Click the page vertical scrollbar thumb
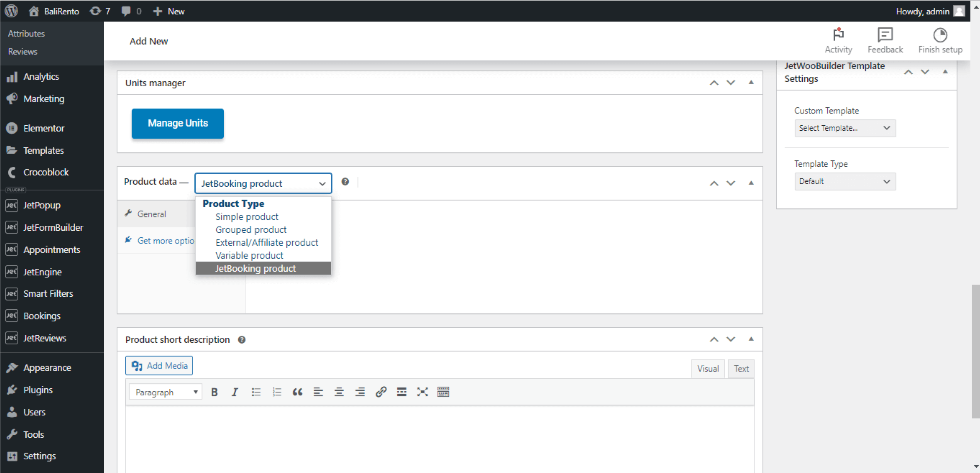980x473 pixels. (x=975, y=351)
